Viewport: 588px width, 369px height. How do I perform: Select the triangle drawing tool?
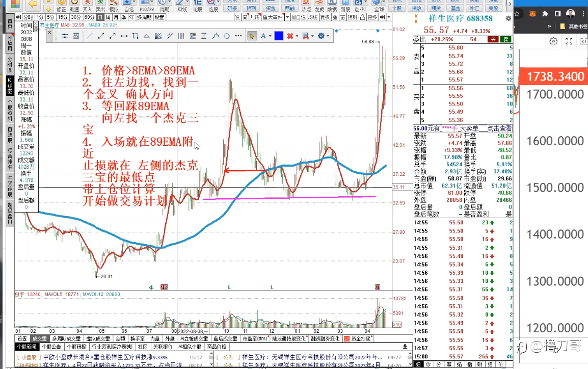(147, 36)
